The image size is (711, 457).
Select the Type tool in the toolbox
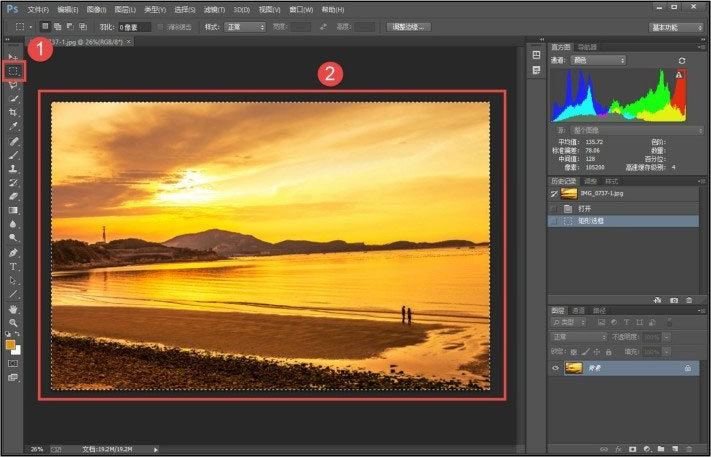(x=13, y=267)
